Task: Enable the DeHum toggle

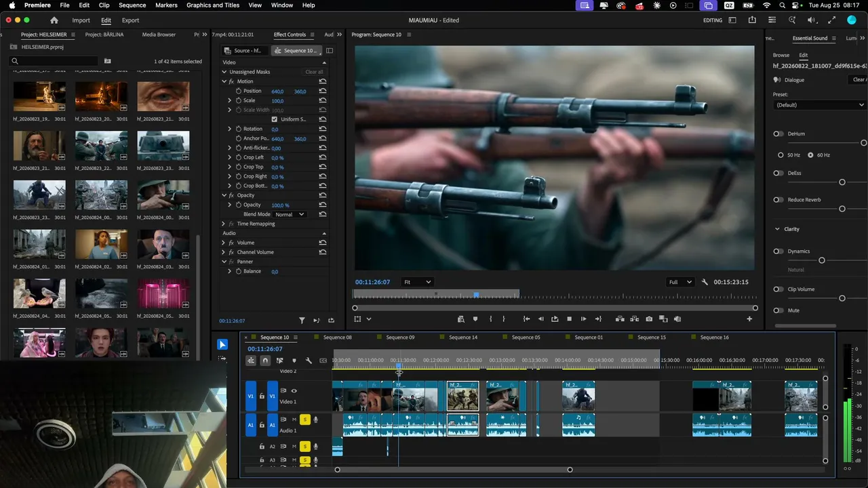Action: (778, 134)
